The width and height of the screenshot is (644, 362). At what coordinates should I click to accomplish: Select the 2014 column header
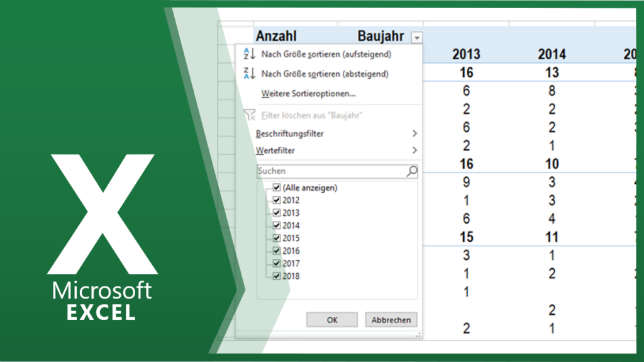552,54
